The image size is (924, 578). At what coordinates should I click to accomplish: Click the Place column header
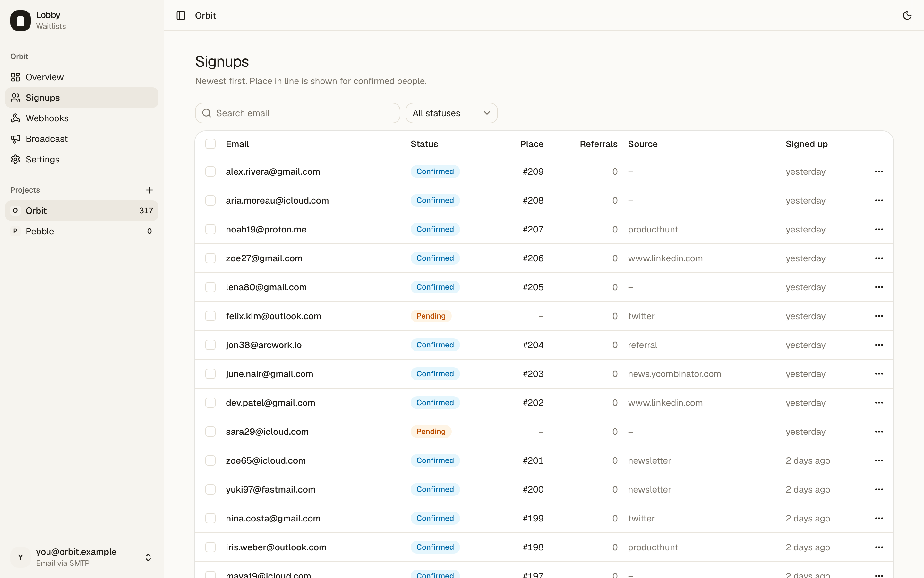532,144
